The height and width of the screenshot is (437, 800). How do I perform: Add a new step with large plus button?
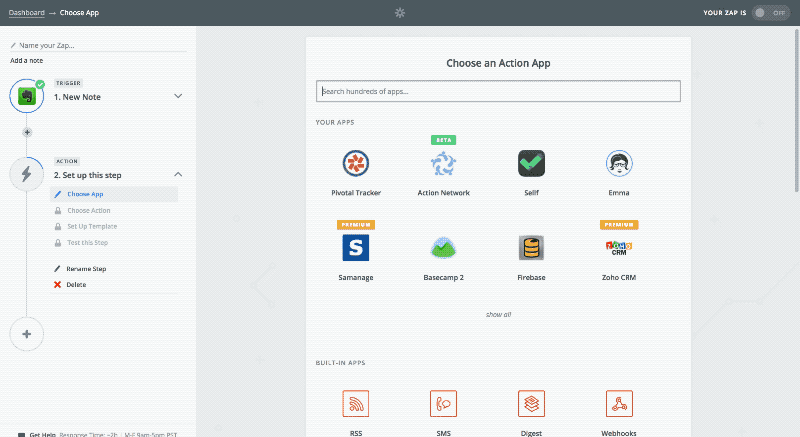click(27, 334)
